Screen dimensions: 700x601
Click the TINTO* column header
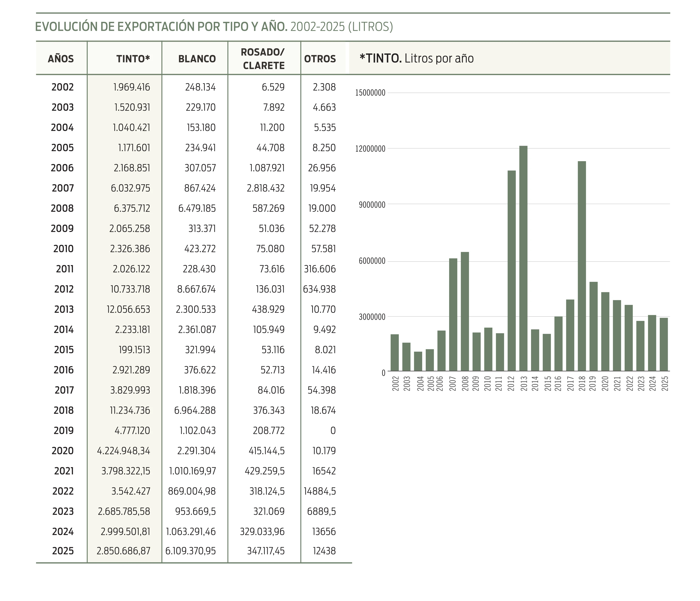pos(133,59)
